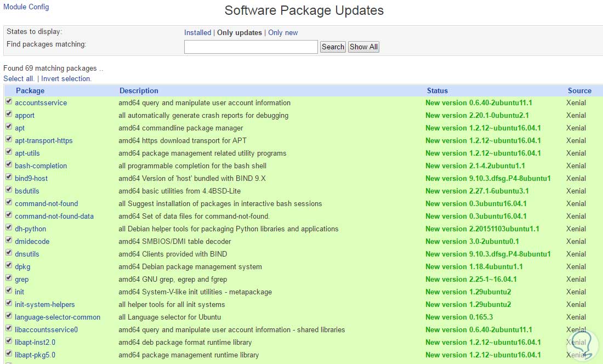Viewport: 603px width, 364px height.
Task: Click in the package search field
Action: click(251, 47)
